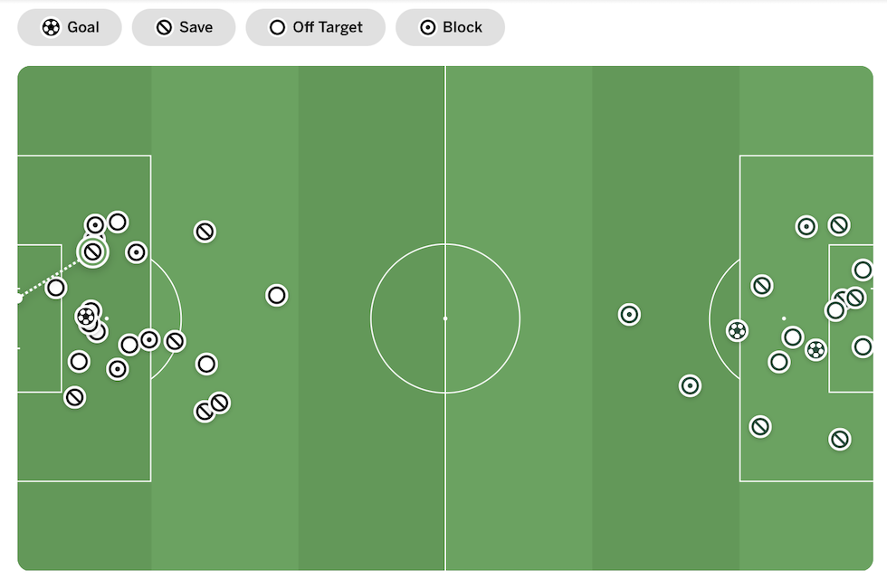The width and height of the screenshot is (887, 588).
Task: Select the blocked shot at top of right penalty area
Action: 806,227
